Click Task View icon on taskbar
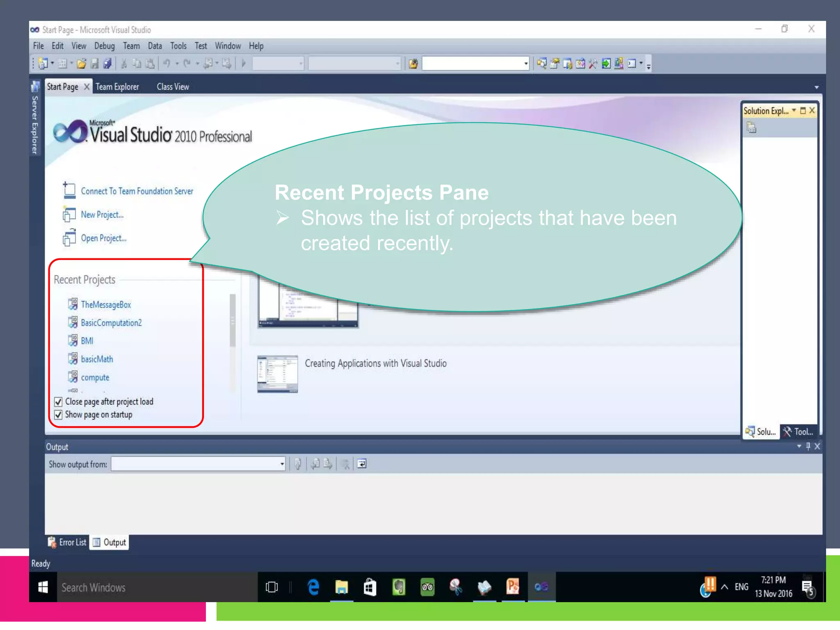Viewport: 840px width, 630px height. point(272,587)
